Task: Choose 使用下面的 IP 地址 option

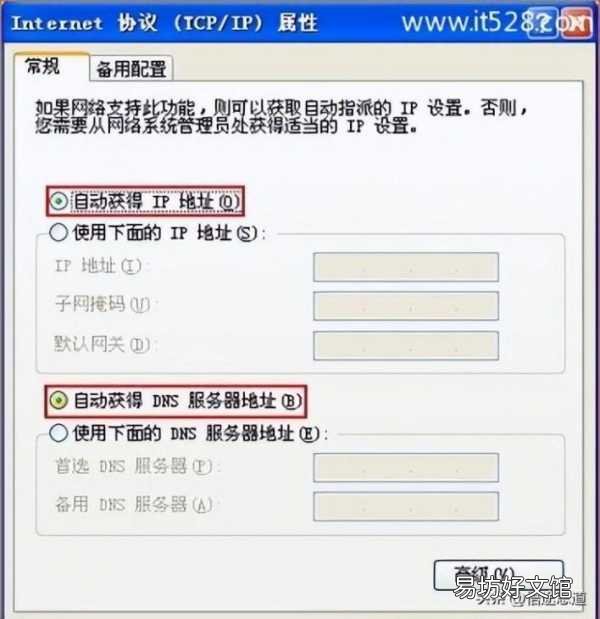Action: 58,233
